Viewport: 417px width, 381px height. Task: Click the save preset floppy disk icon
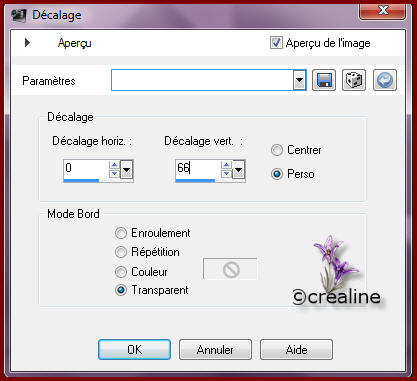(324, 80)
